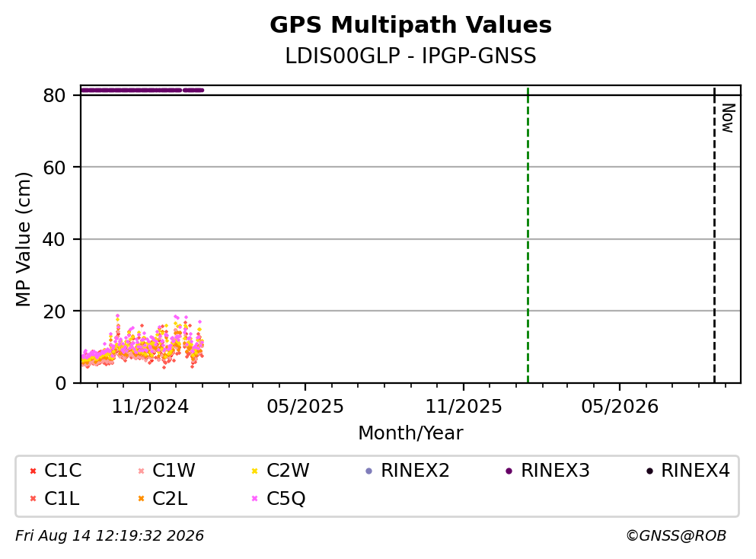Click the 0 y-axis tick label

[x=60, y=384]
